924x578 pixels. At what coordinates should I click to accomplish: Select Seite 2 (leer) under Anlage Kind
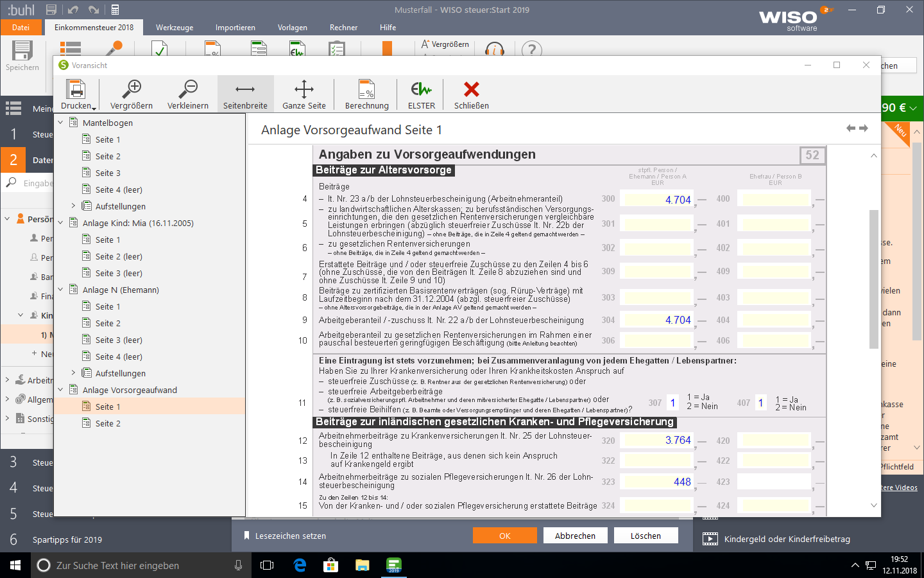coord(119,256)
